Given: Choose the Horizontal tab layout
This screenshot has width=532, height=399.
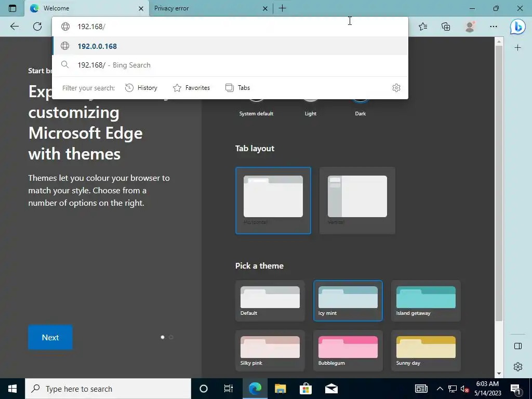Looking at the screenshot, I should (273, 201).
